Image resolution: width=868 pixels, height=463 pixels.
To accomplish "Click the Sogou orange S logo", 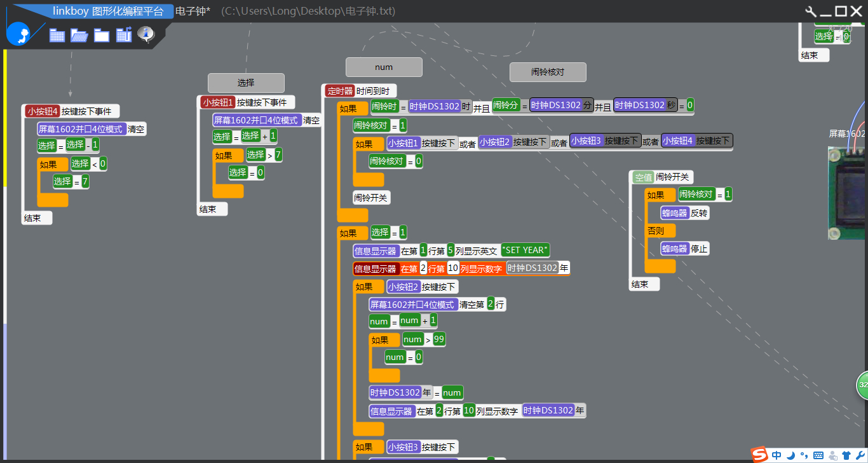I will (x=759, y=454).
